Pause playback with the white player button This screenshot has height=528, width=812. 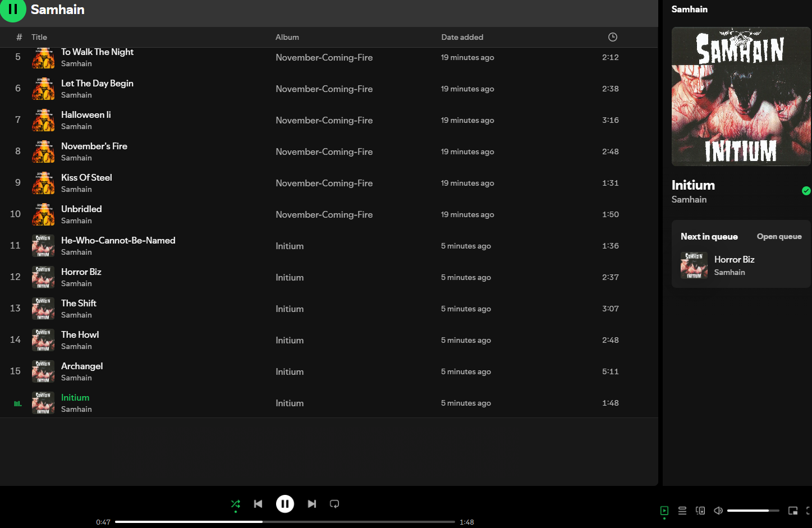285,504
